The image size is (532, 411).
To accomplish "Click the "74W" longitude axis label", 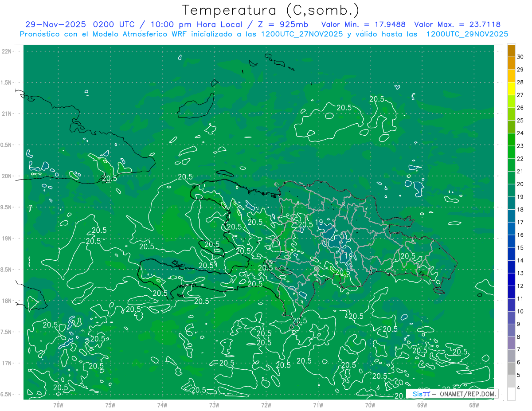I will click(162, 404).
